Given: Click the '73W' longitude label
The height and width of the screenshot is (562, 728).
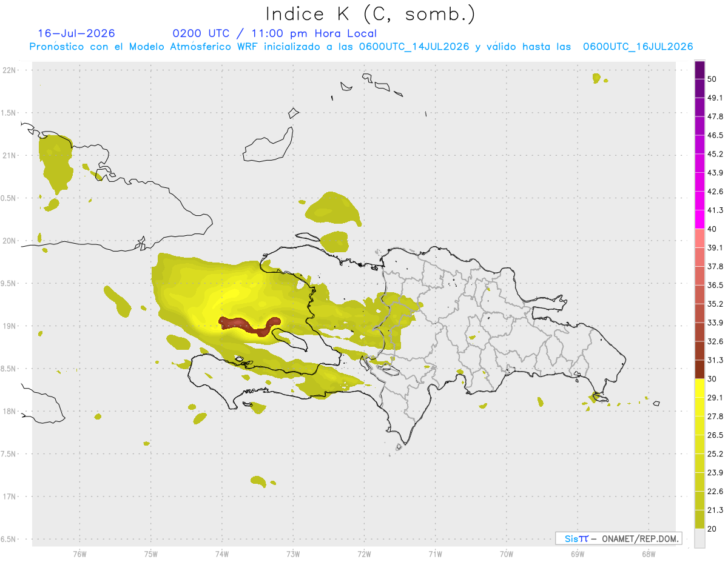Looking at the screenshot, I should [x=293, y=554].
